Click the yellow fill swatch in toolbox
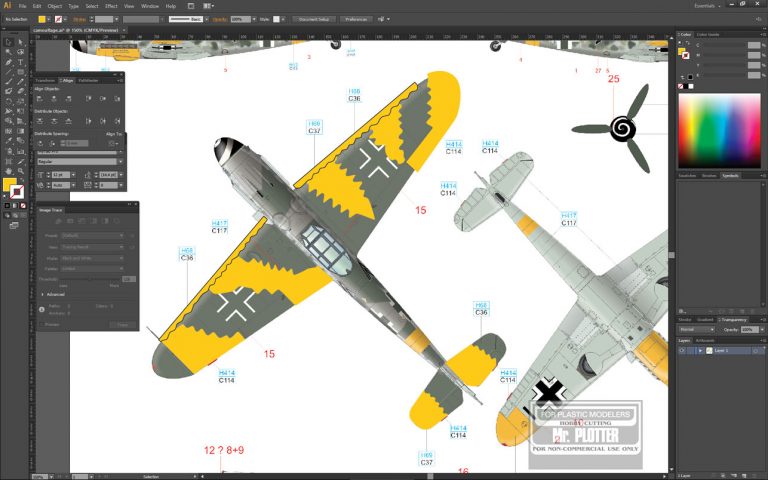This screenshot has width=768, height=480. pyautogui.click(x=9, y=185)
